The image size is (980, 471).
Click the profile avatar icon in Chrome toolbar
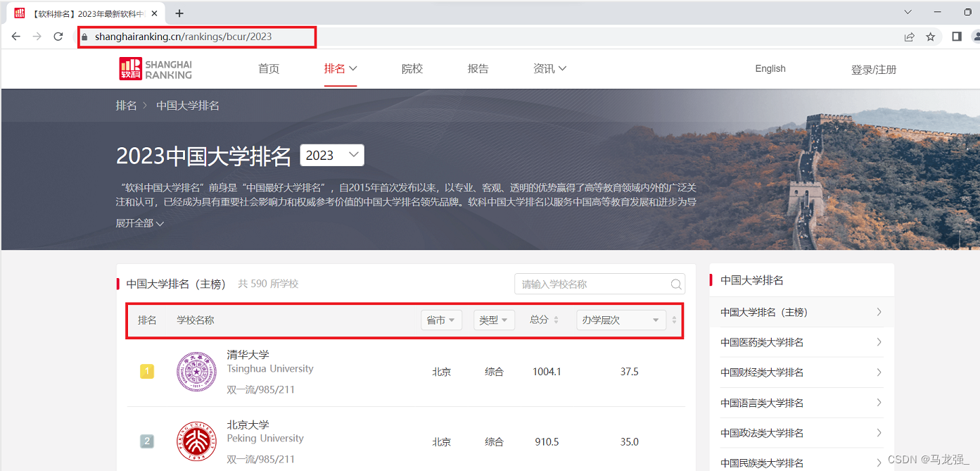[976, 37]
